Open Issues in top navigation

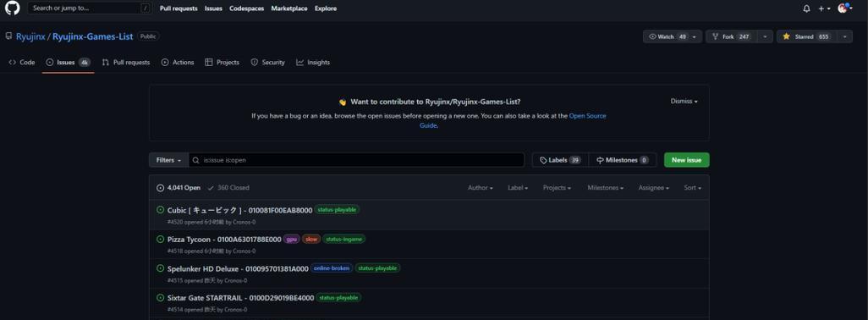coord(213,8)
